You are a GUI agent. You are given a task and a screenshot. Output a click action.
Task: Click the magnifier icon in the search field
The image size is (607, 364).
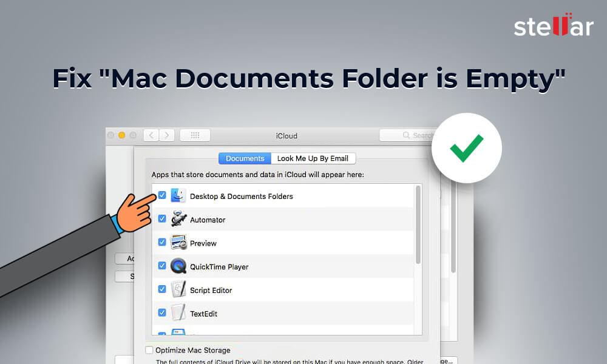pos(406,135)
